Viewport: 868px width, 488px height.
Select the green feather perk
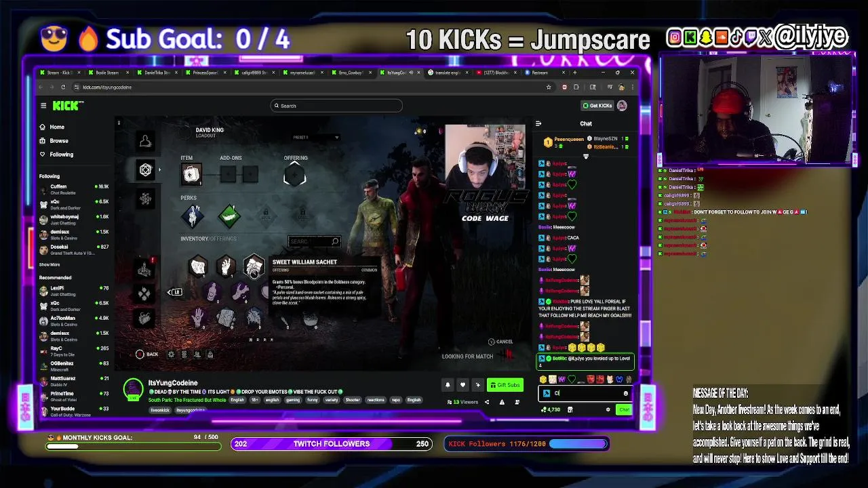[229, 216]
